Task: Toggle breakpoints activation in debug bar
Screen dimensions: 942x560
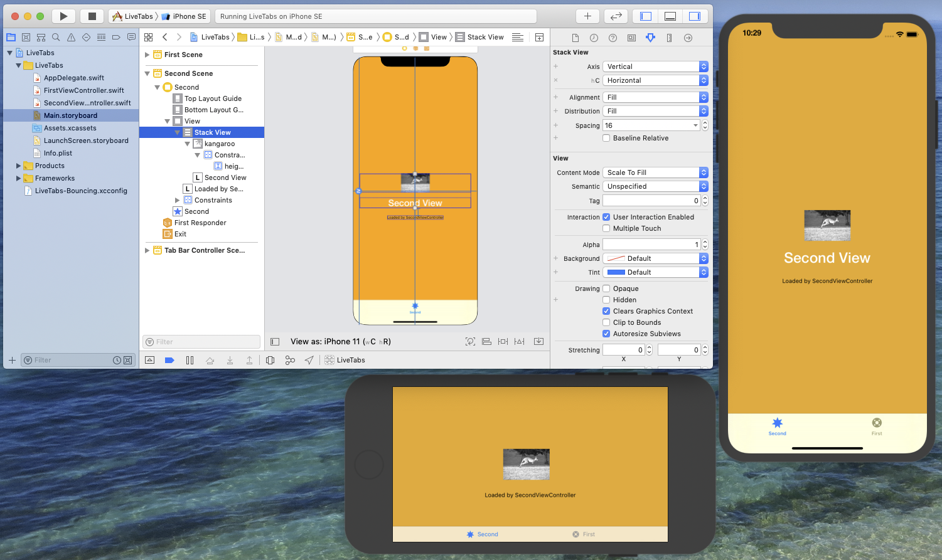Action: click(169, 360)
